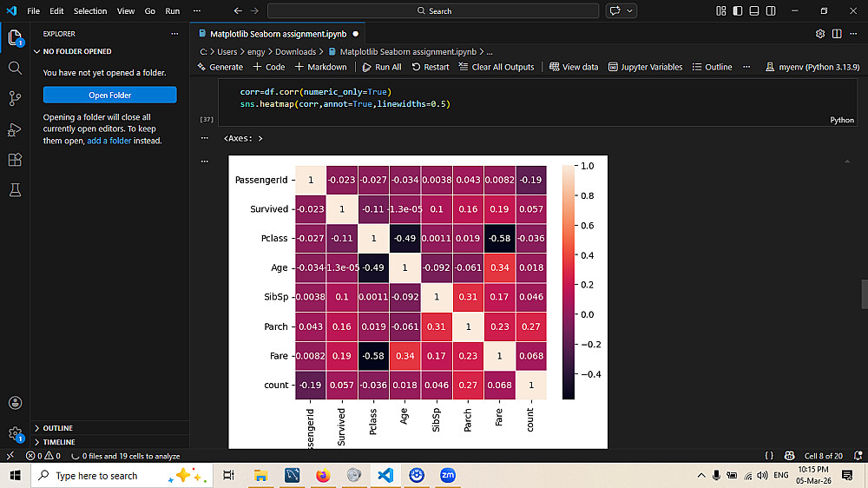This screenshot has height=488, width=868.
Task: Go forward with the navigation arrow
Action: point(254,11)
